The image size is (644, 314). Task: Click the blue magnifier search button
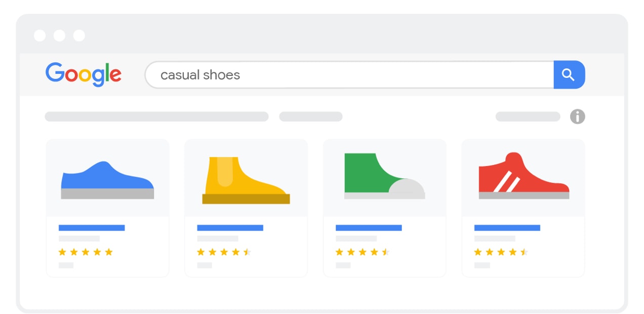(569, 75)
